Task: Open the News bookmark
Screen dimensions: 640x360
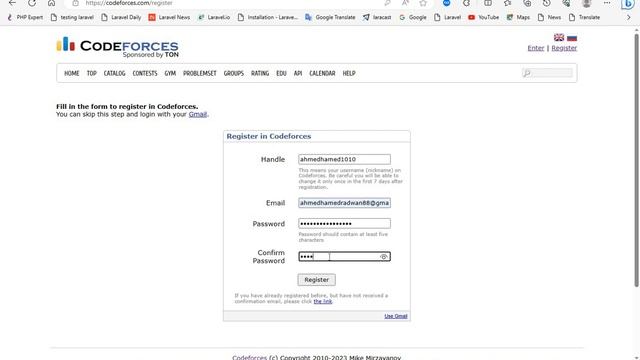Action: [549, 17]
